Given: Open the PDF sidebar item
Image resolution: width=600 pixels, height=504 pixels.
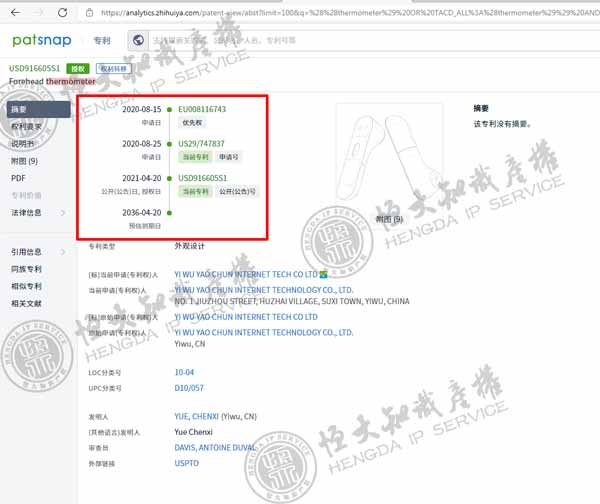Looking at the screenshot, I should coord(18,178).
